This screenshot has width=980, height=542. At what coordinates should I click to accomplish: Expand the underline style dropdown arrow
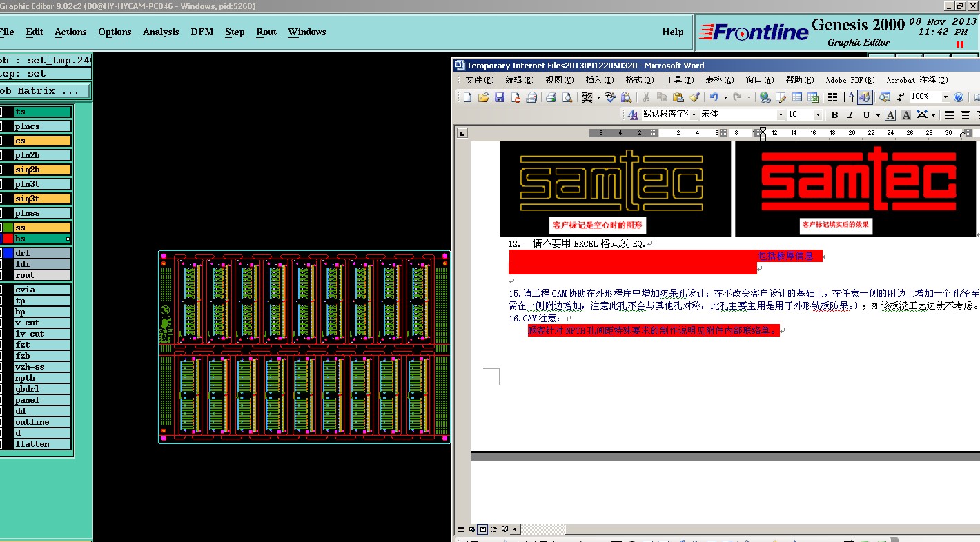pyautogui.click(x=877, y=114)
